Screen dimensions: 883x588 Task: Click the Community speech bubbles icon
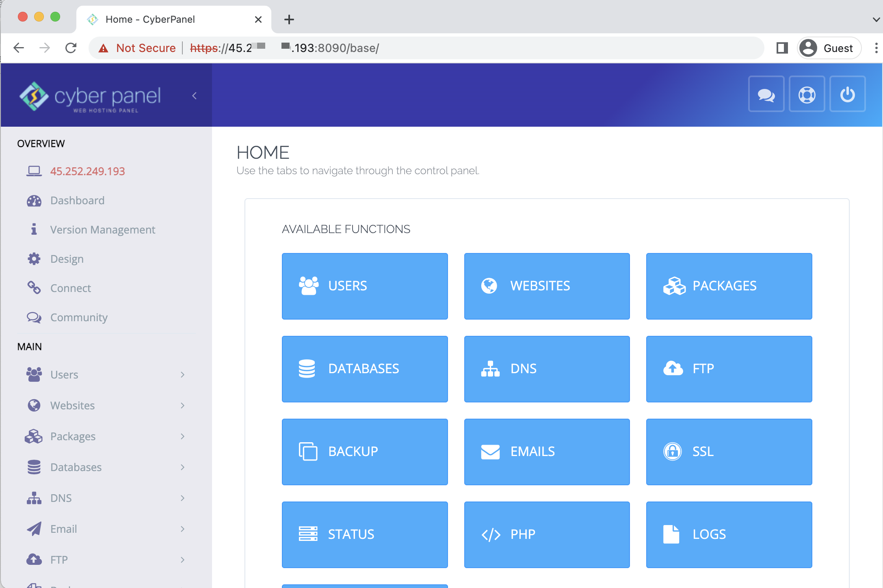(x=34, y=317)
